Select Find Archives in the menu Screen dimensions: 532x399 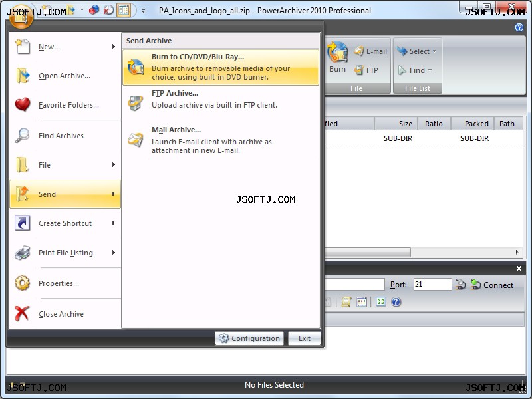pyautogui.click(x=65, y=136)
